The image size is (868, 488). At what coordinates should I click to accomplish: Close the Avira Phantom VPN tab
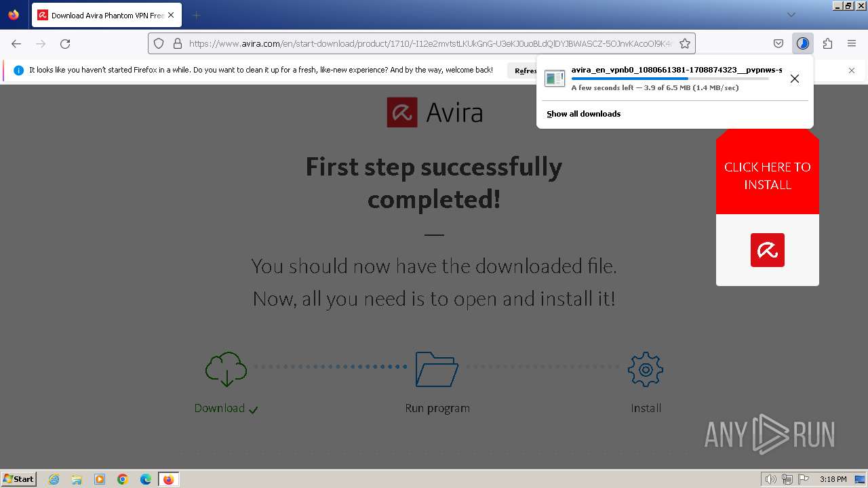(x=171, y=15)
